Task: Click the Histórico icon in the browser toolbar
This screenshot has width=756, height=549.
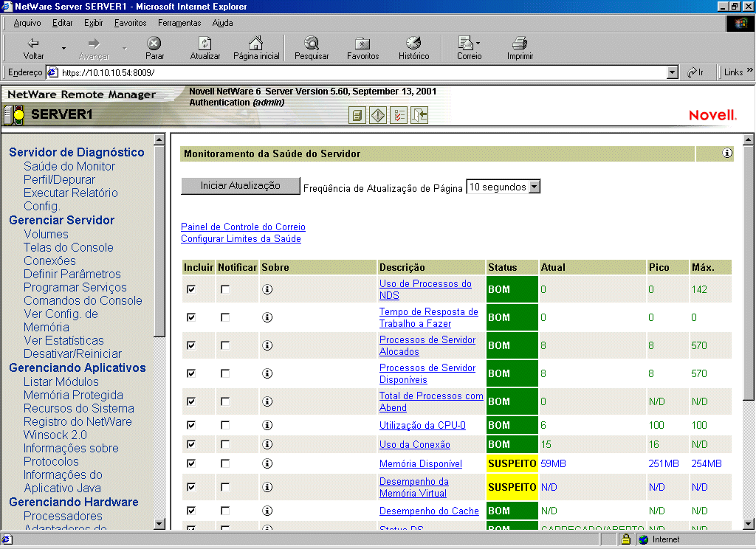Action: pyautogui.click(x=413, y=47)
